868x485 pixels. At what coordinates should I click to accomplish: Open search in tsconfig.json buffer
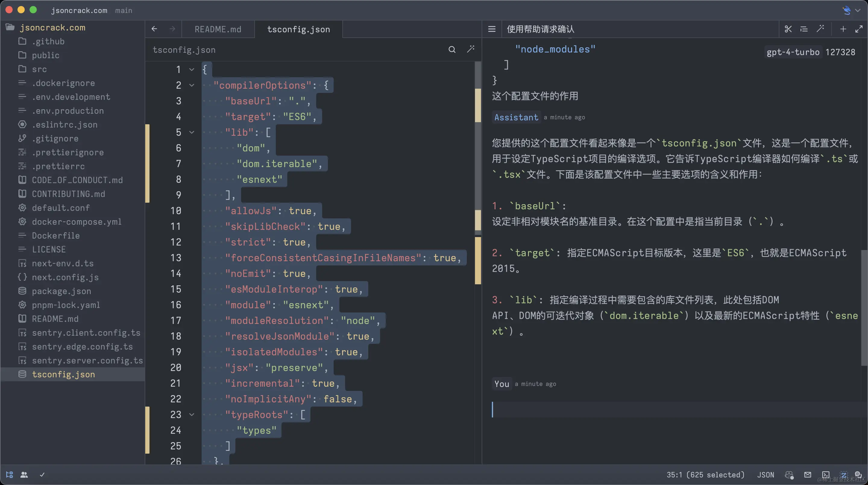coord(452,49)
